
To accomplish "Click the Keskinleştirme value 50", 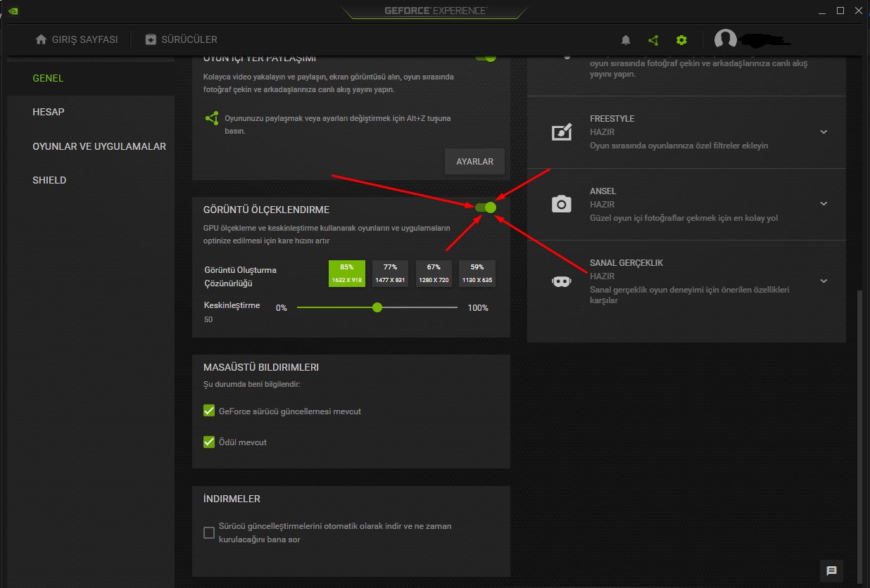I will click(x=208, y=319).
